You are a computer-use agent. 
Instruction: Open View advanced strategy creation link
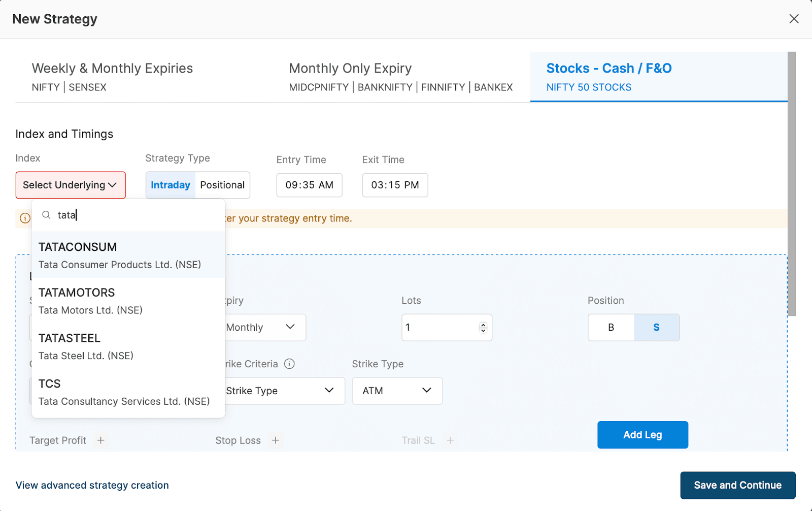(x=92, y=485)
